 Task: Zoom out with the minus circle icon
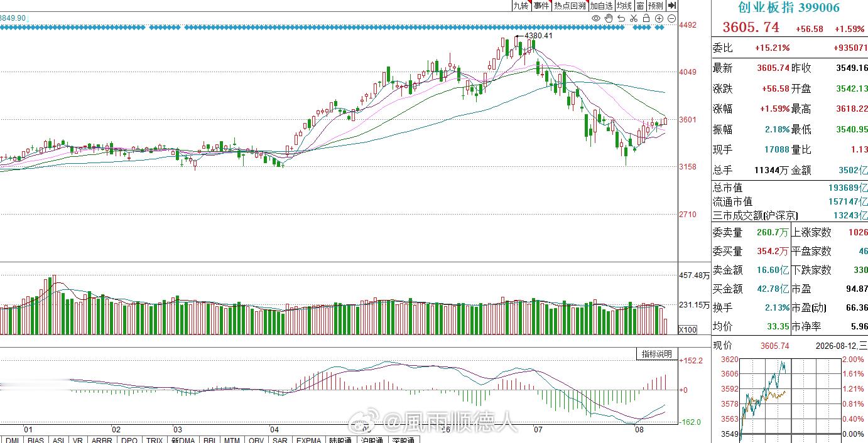click(671, 18)
